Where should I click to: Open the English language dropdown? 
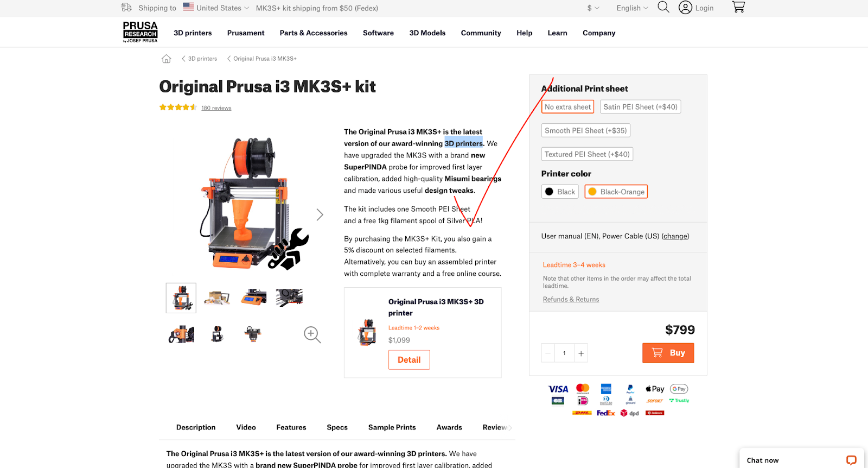click(632, 8)
